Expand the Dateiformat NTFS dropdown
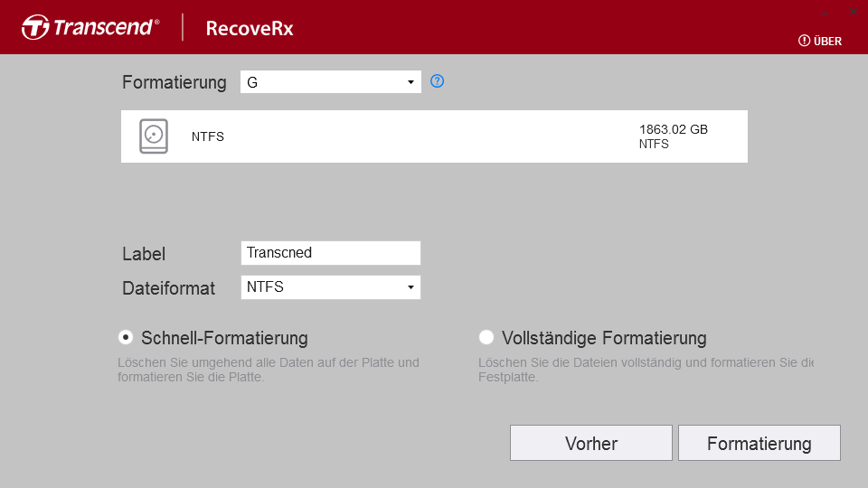Screen dimensions: 868x488 [x=331, y=287]
